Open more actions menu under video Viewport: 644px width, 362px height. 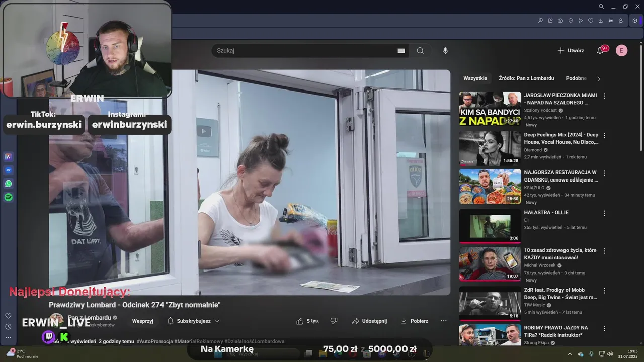[443, 321]
